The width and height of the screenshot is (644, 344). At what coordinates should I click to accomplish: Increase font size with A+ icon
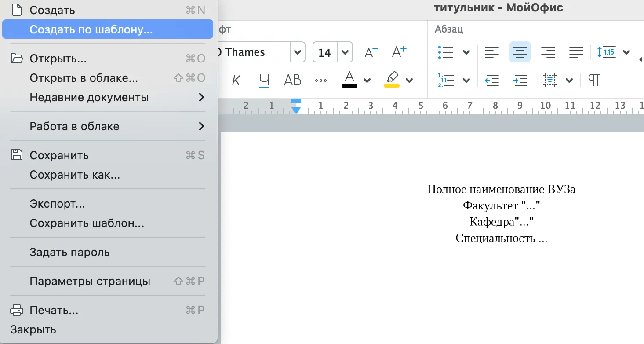(x=399, y=52)
